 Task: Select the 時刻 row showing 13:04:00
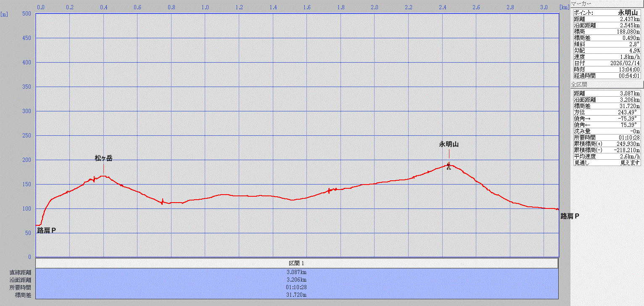coord(607,69)
